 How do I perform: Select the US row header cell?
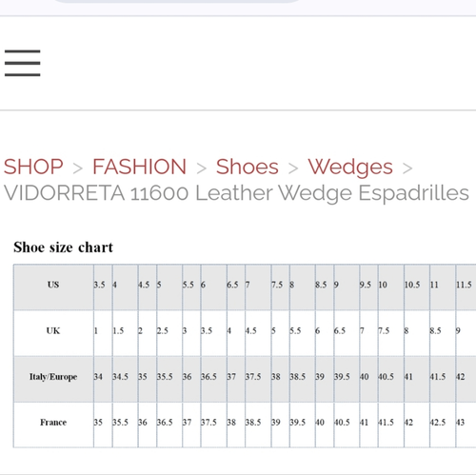click(x=53, y=287)
